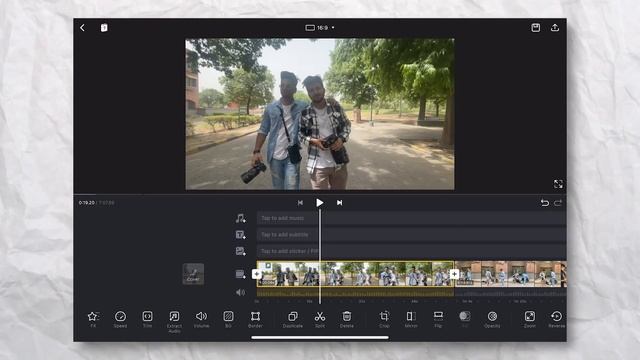Mute the track using the speaker icon

[x=240, y=292]
